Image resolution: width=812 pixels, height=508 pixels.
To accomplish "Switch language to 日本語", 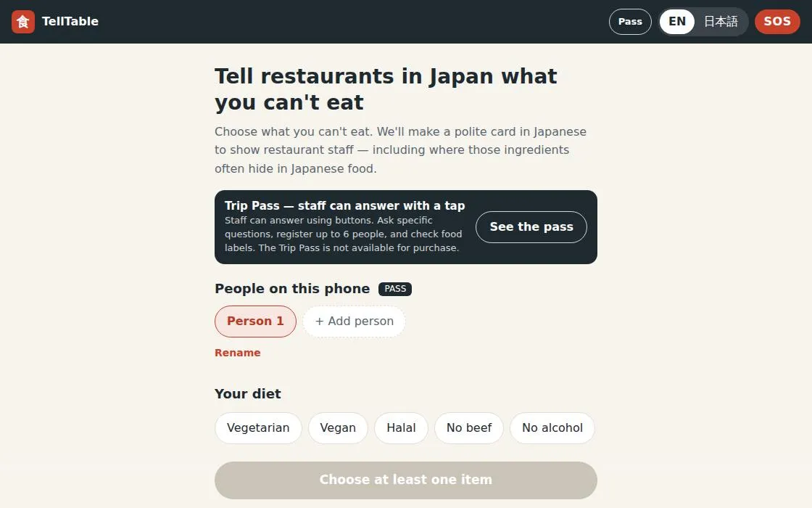I will (x=721, y=22).
